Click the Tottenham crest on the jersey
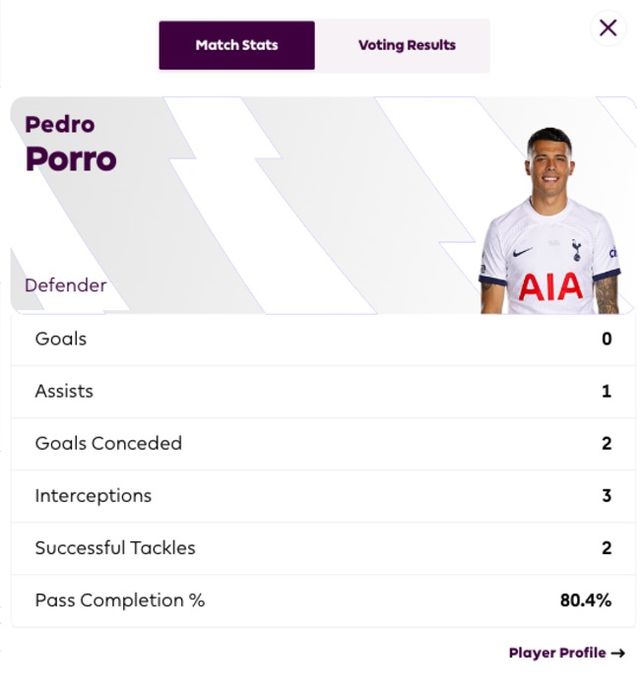640x690 pixels. 576,250
